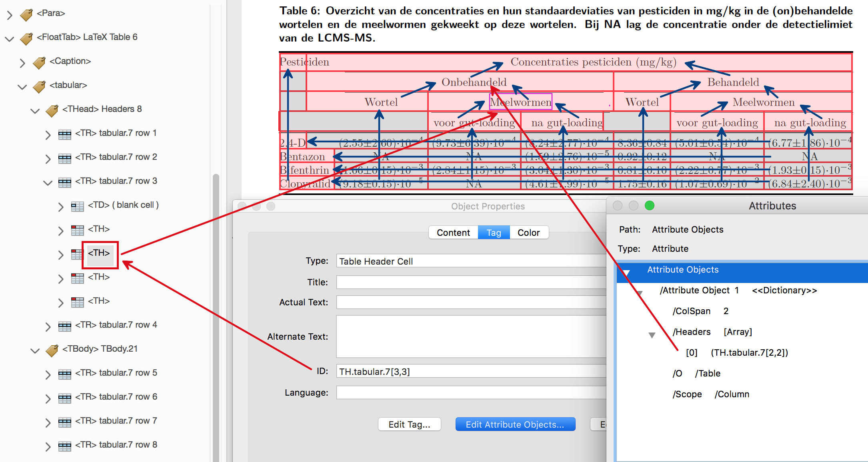The width and height of the screenshot is (868, 462).
Task: Switch to the Color tab
Action: click(528, 233)
